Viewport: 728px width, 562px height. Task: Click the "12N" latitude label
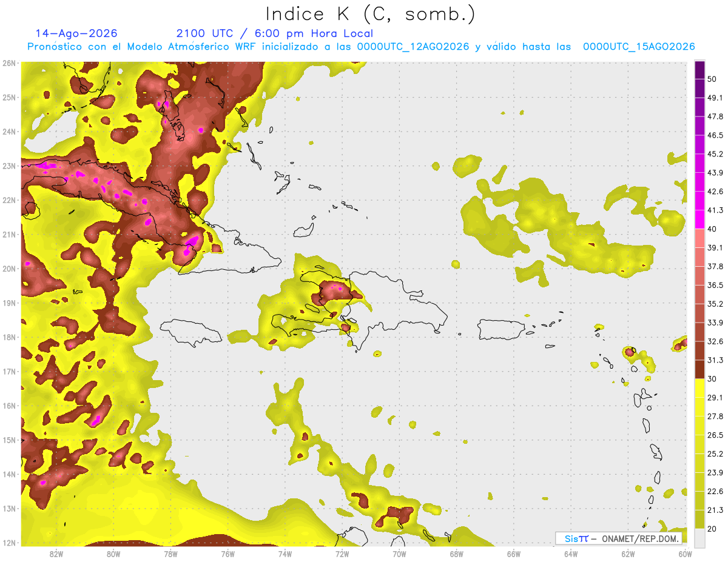(x=9, y=543)
